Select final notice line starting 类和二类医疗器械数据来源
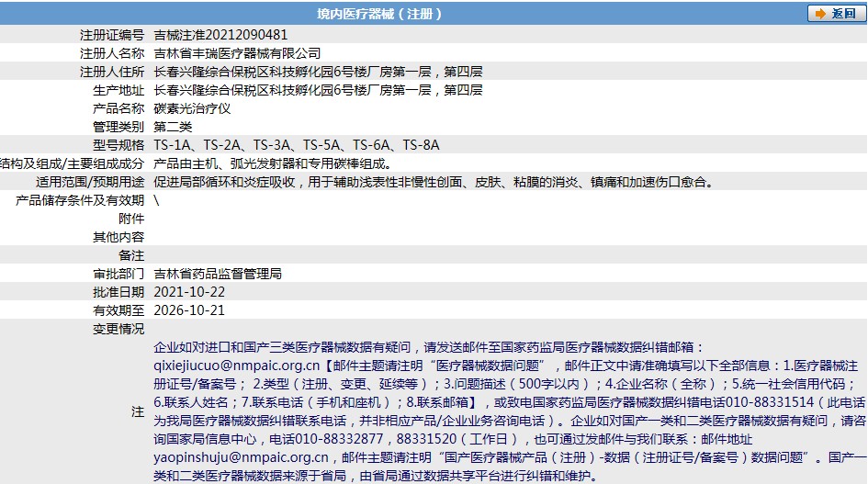Viewport: 868px width, 484px height. pyautogui.click(x=376, y=476)
